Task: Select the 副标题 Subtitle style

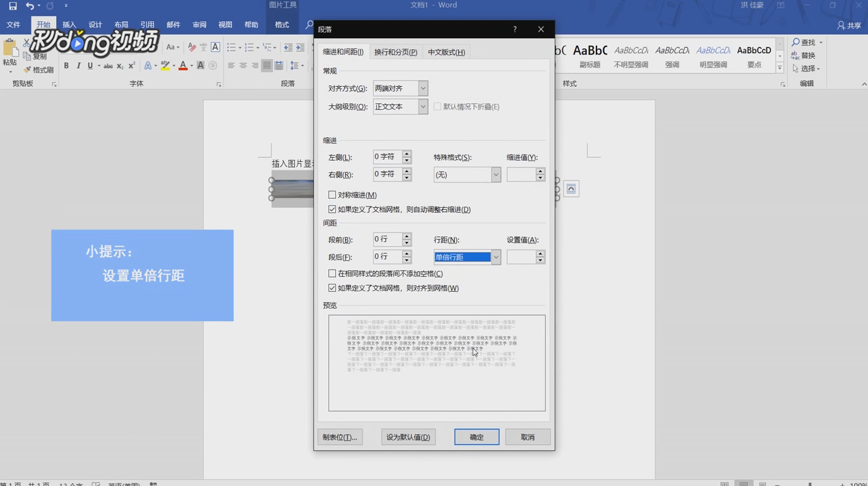Action: [x=590, y=56]
